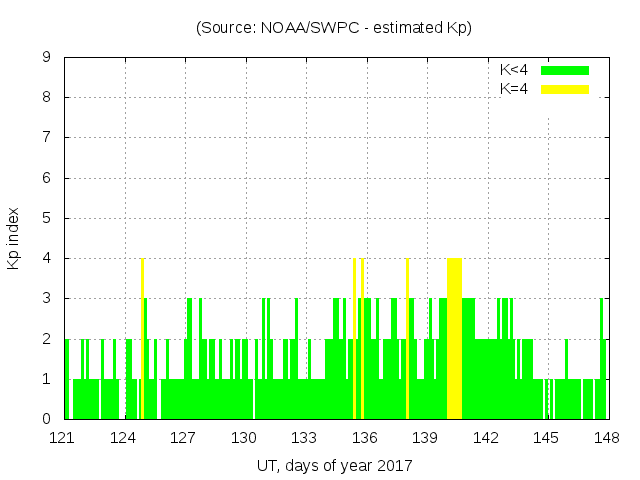The height and width of the screenshot is (480, 640).
Task: Click the x-axis tick label 130
Action: tap(244, 438)
